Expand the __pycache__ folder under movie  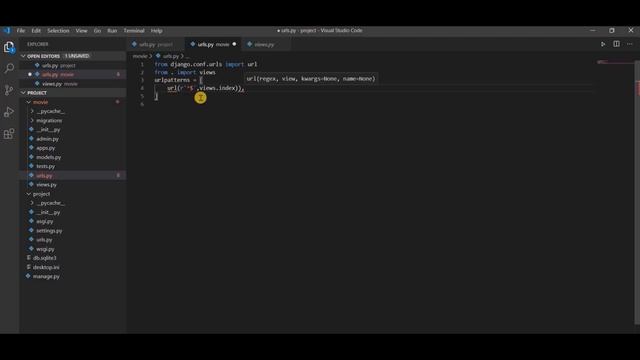73,111
